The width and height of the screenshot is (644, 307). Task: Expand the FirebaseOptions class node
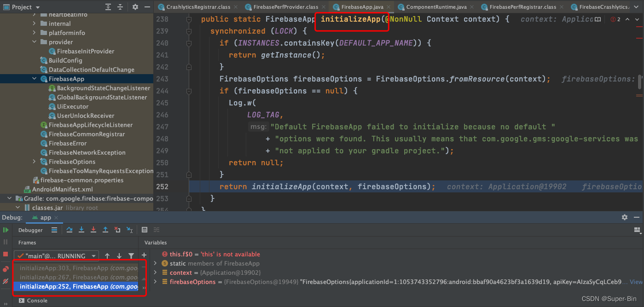click(x=35, y=162)
